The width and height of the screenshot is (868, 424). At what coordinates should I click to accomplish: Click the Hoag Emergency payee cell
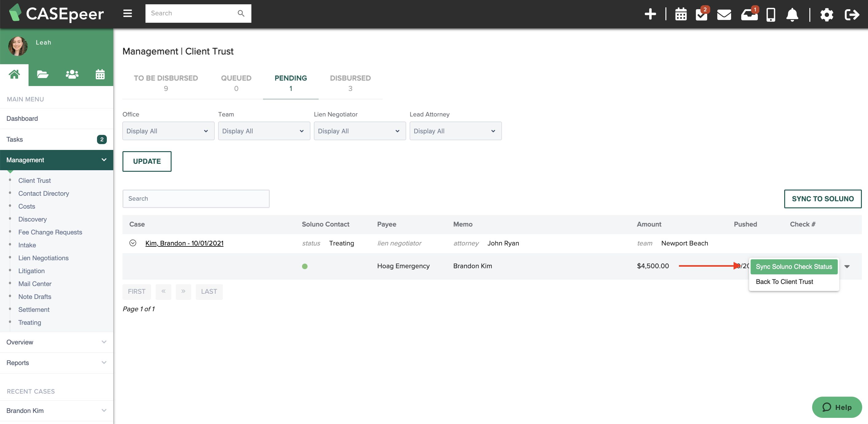pyautogui.click(x=403, y=266)
